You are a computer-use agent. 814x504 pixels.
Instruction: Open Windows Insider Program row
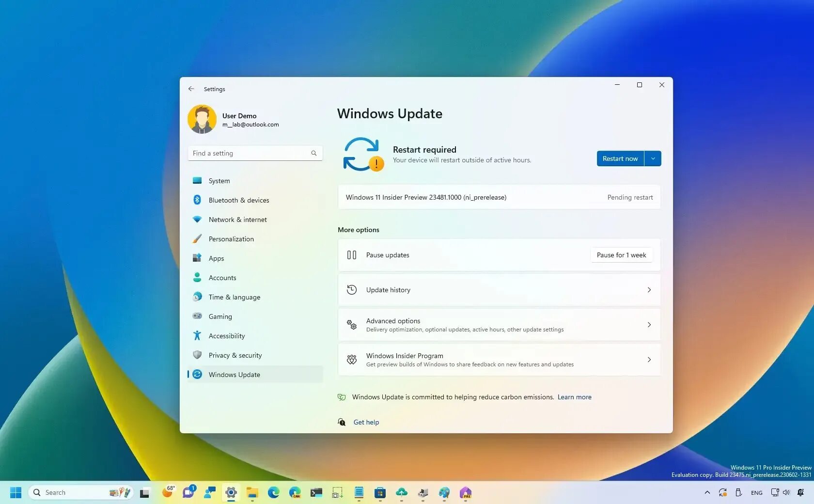[499, 360]
